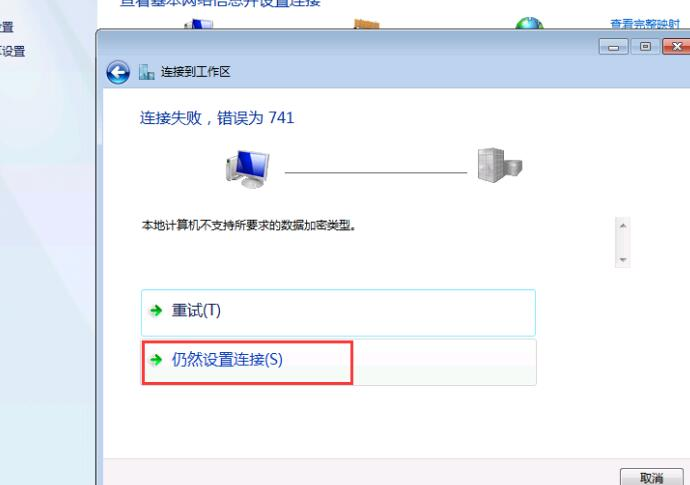Click the building network icon at top center

point(367,24)
